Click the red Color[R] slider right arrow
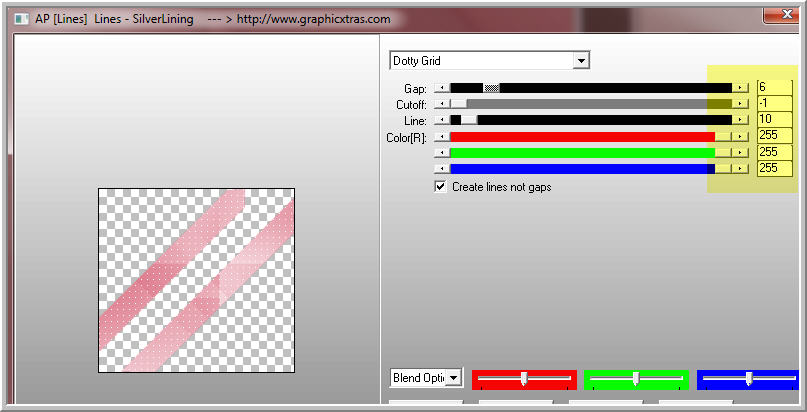This screenshot has height=412, width=807. tap(740, 137)
